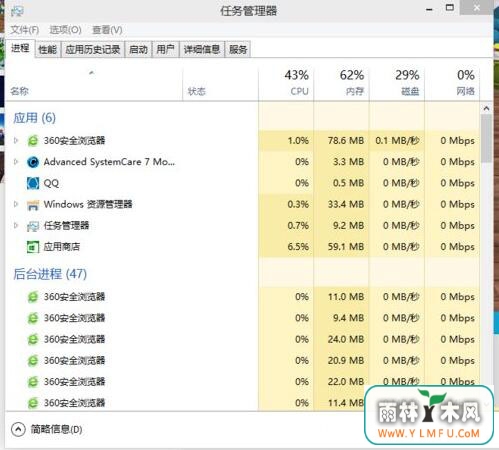Viewport: 499px width, 450px height.
Task: Select the 应用商店 store icon
Action: (33, 247)
